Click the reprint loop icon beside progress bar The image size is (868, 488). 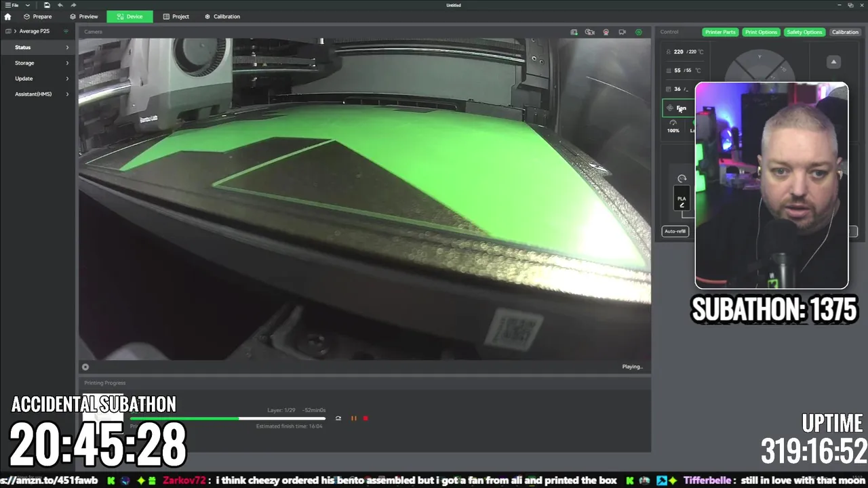coord(338,418)
